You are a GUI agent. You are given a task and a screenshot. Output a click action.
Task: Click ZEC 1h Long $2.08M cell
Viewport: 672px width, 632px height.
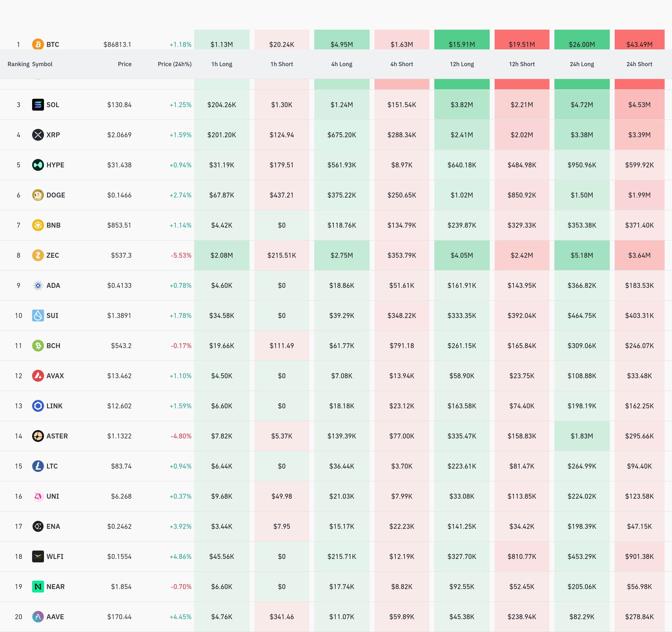click(222, 255)
